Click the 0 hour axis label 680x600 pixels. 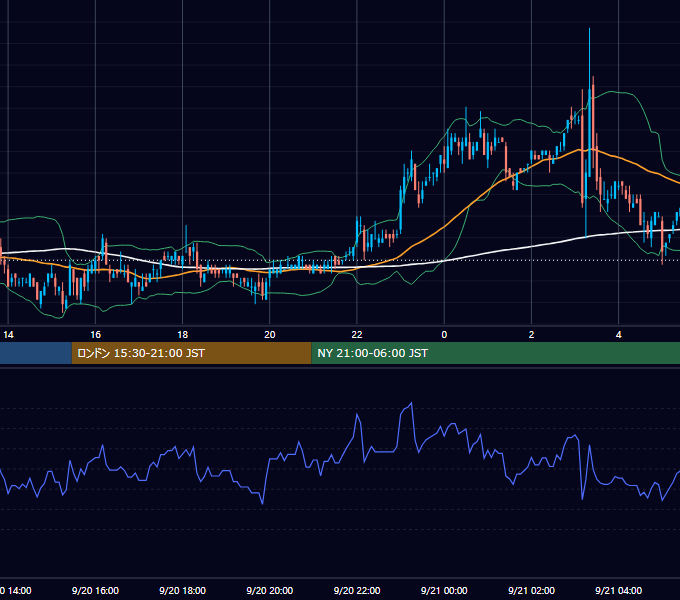444,335
